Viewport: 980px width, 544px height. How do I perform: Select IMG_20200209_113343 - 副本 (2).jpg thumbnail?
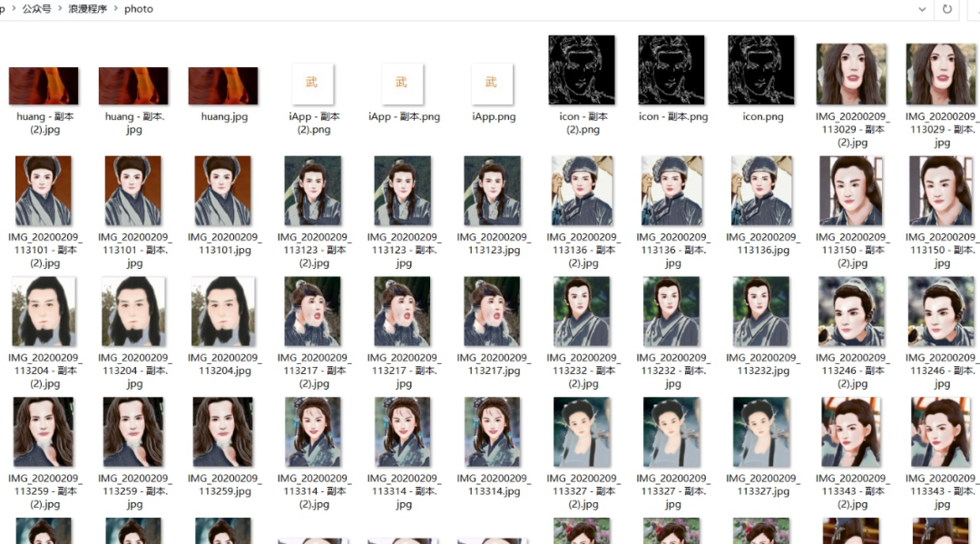tap(851, 431)
